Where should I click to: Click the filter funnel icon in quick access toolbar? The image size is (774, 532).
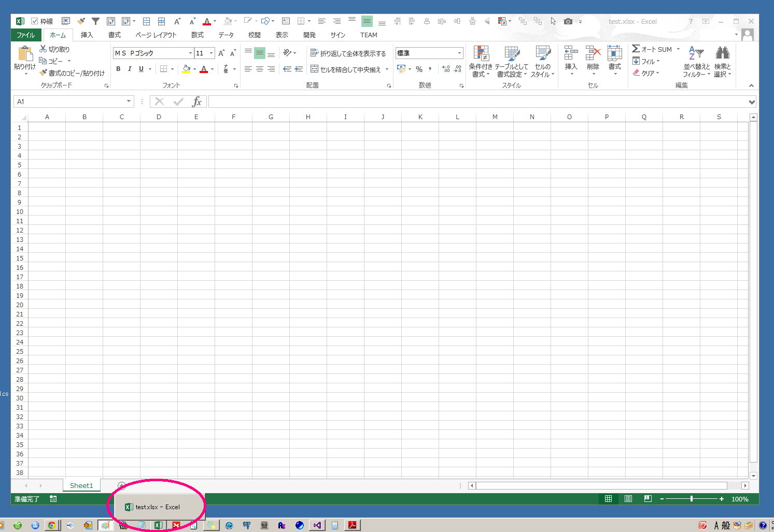pos(95,21)
